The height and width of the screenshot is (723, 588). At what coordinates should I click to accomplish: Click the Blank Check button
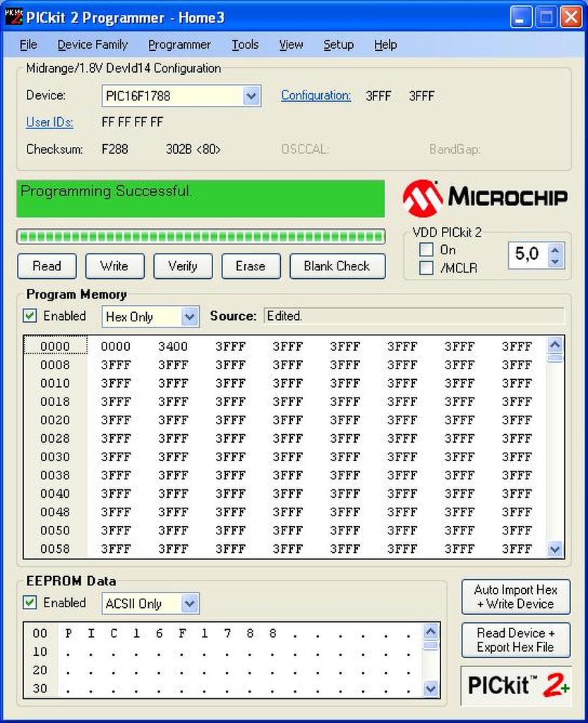[x=337, y=266]
